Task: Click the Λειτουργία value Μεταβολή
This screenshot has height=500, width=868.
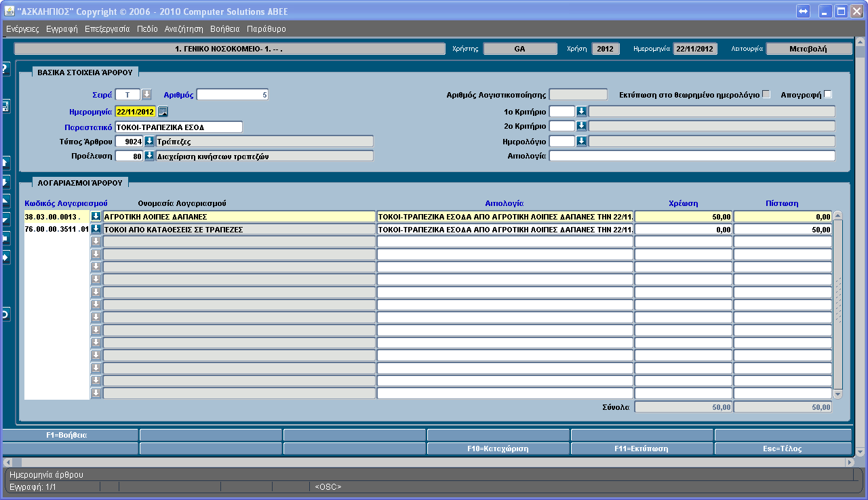Action: click(809, 49)
